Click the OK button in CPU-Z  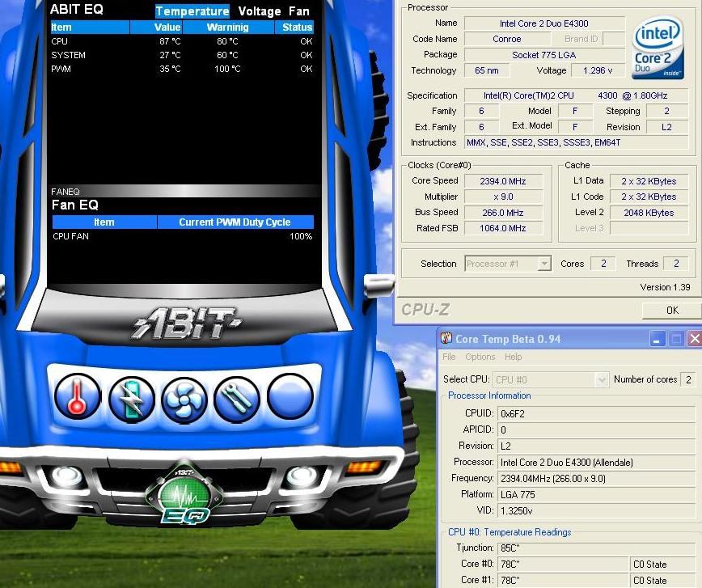click(x=672, y=310)
